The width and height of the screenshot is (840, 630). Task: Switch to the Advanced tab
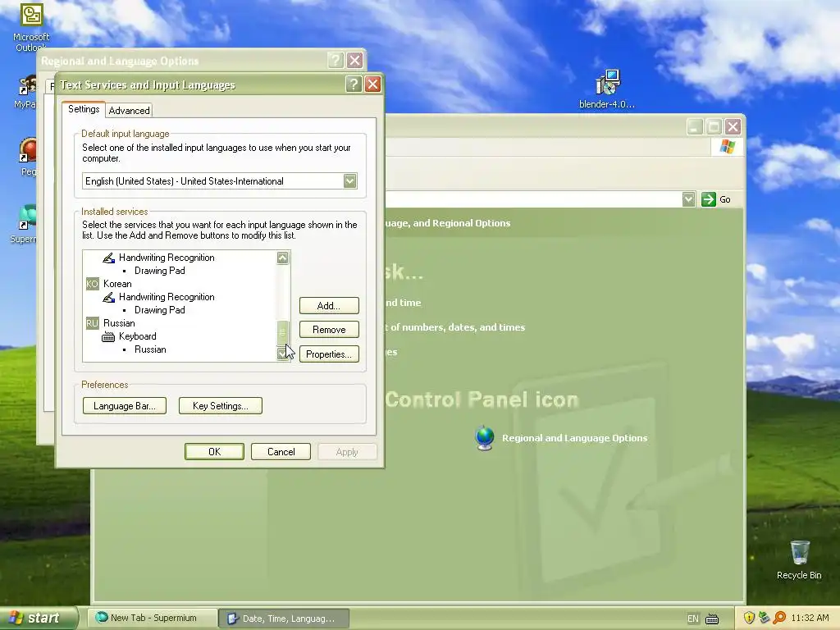(x=129, y=111)
